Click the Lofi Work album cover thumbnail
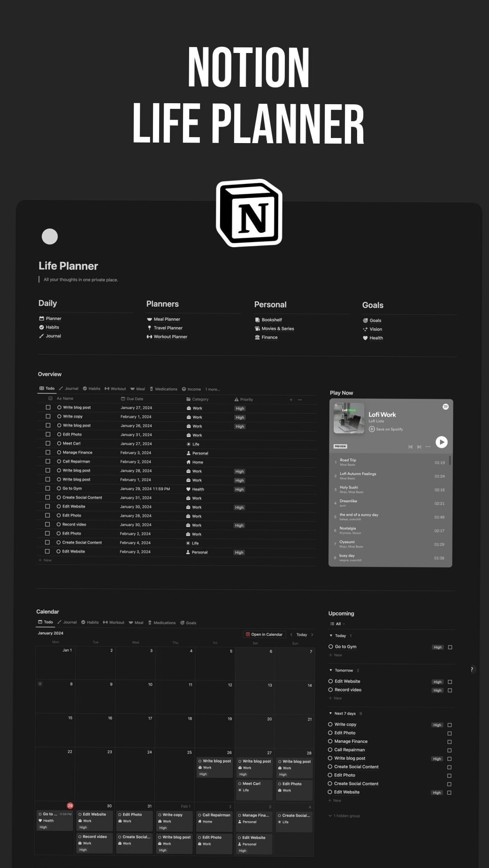 coord(349,419)
